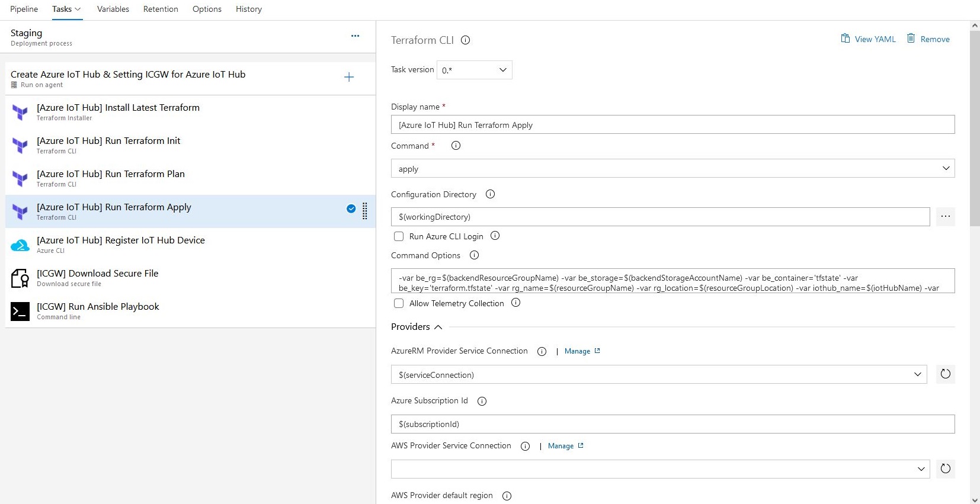Switch to the Variables tab
The image size is (980, 504).
click(x=113, y=9)
